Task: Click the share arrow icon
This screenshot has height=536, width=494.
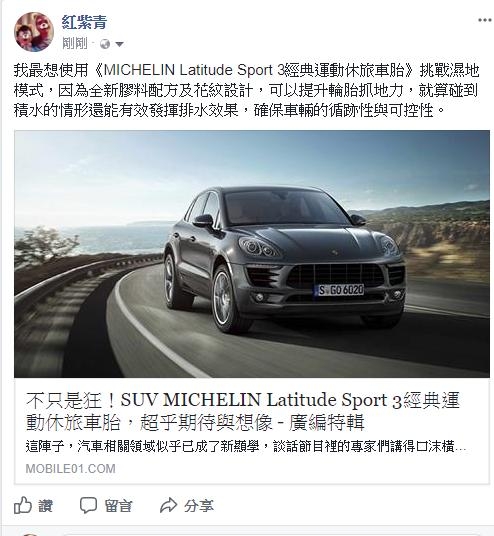Action: pyautogui.click(x=168, y=506)
